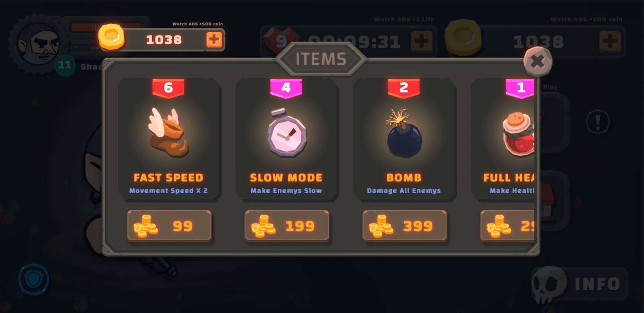Open the skull INFO button
This screenshot has width=644, height=313.
tap(579, 284)
